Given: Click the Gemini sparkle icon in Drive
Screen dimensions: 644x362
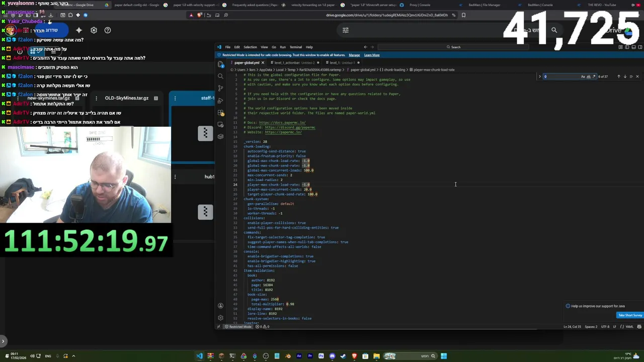Looking at the screenshot, I should [79, 30].
